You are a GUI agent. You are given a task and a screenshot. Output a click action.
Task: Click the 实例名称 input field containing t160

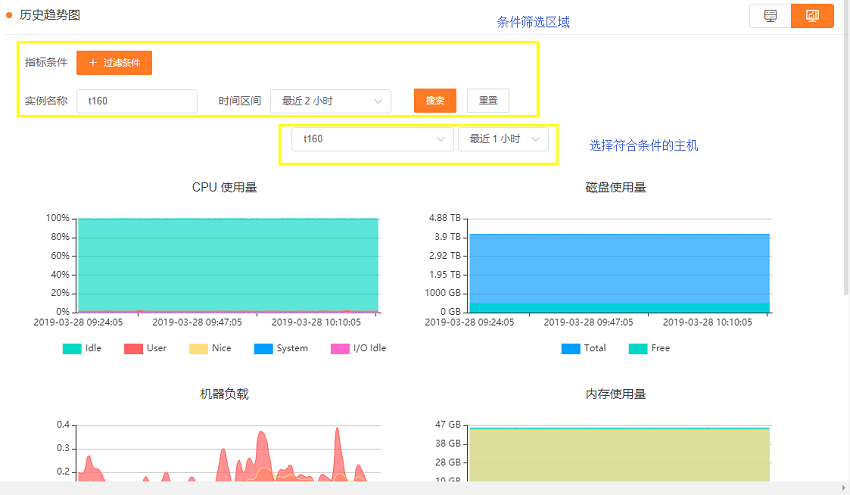click(137, 101)
